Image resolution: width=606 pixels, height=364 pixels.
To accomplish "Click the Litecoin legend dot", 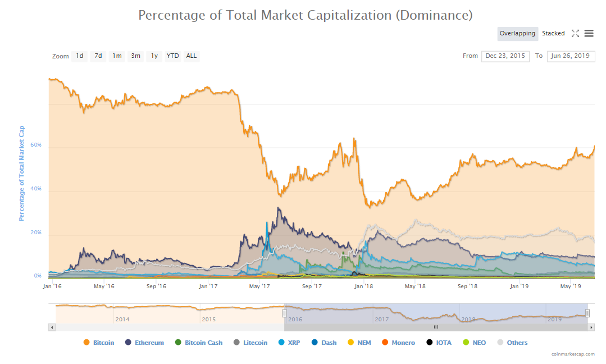I will [x=236, y=343].
